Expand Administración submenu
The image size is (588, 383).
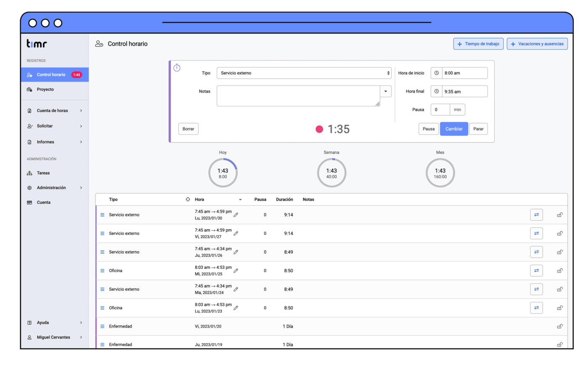tap(81, 188)
